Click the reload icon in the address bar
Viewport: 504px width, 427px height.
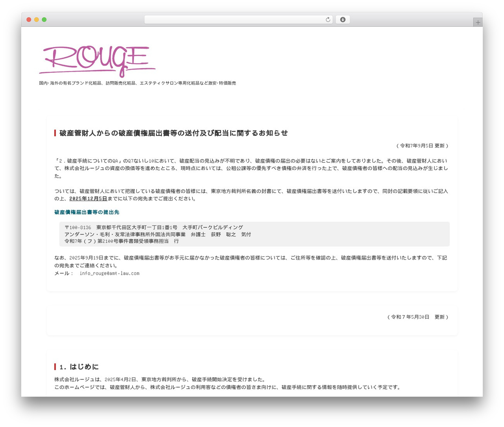coord(328,20)
